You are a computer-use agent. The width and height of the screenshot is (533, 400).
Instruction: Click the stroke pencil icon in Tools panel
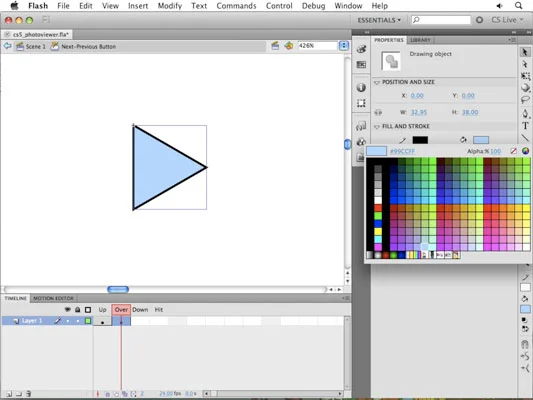click(525, 277)
